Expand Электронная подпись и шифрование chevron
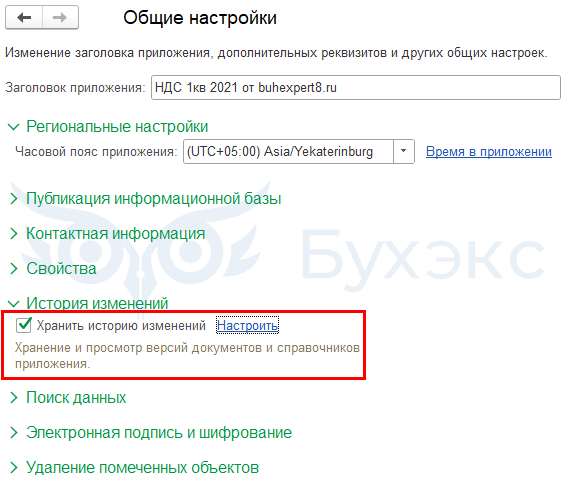The width and height of the screenshot is (568, 489). coord(14,432)
